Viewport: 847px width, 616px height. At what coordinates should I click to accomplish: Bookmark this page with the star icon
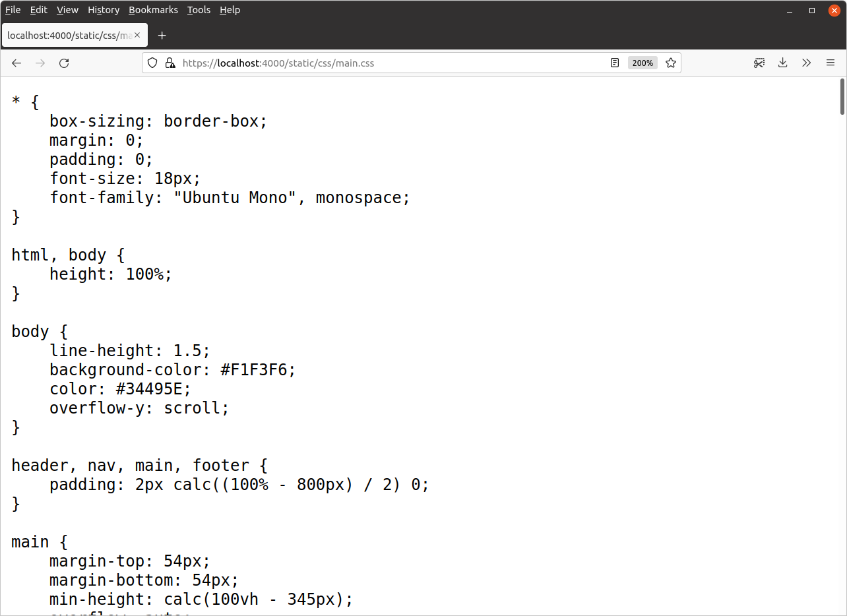(x=671, y=63)
